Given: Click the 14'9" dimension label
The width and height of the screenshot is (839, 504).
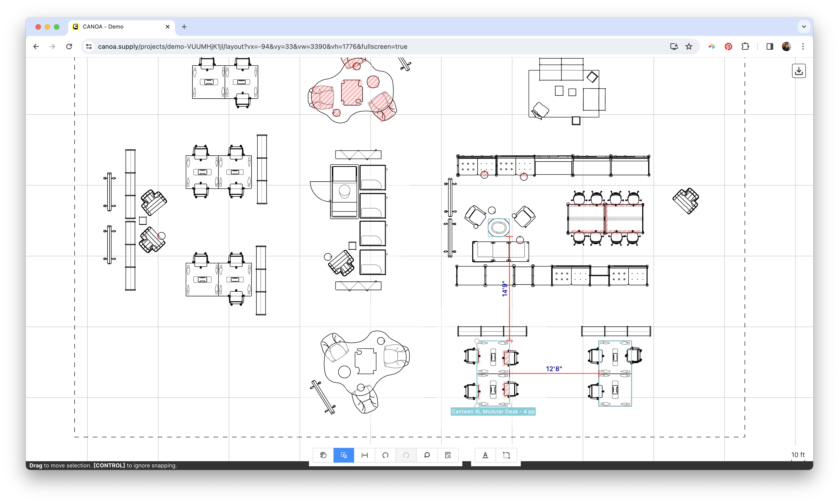Looking at the screenshot, I should point(505,289).
